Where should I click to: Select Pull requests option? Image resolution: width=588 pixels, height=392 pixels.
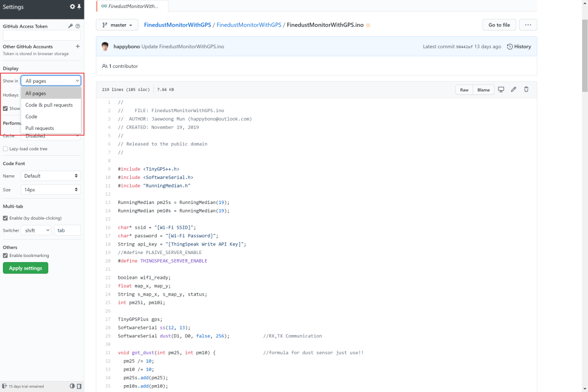[51, 128]
